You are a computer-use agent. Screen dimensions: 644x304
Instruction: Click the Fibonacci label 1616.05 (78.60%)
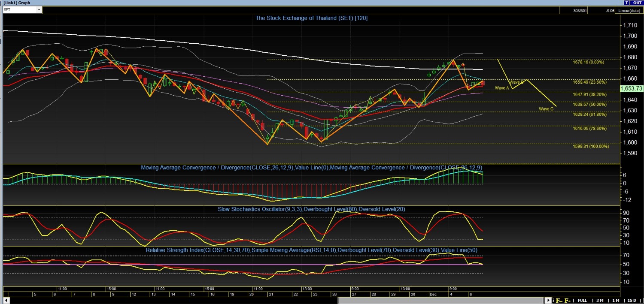[x=589, y=128]
